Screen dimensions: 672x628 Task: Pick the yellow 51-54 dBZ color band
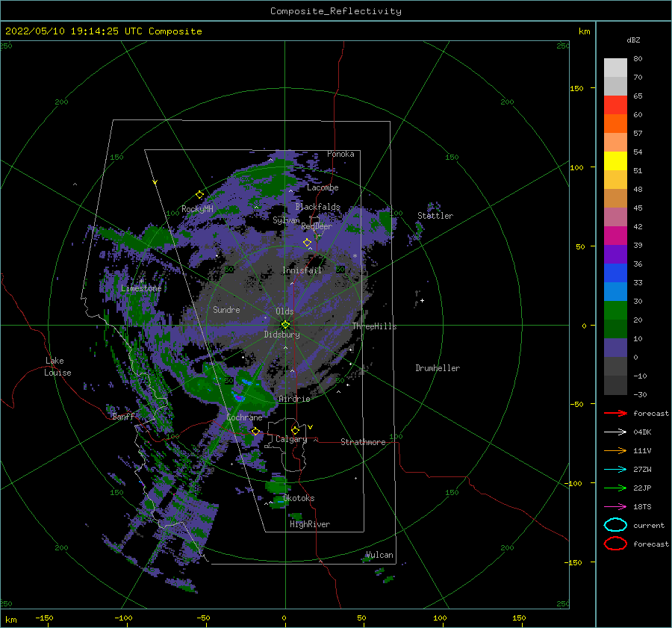coord(615,161)
